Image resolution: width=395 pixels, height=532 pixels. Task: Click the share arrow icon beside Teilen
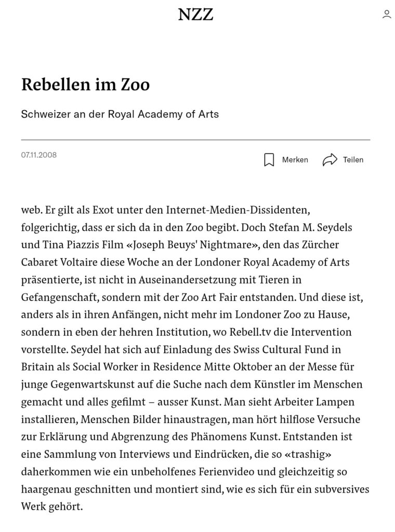pos(330,160)
